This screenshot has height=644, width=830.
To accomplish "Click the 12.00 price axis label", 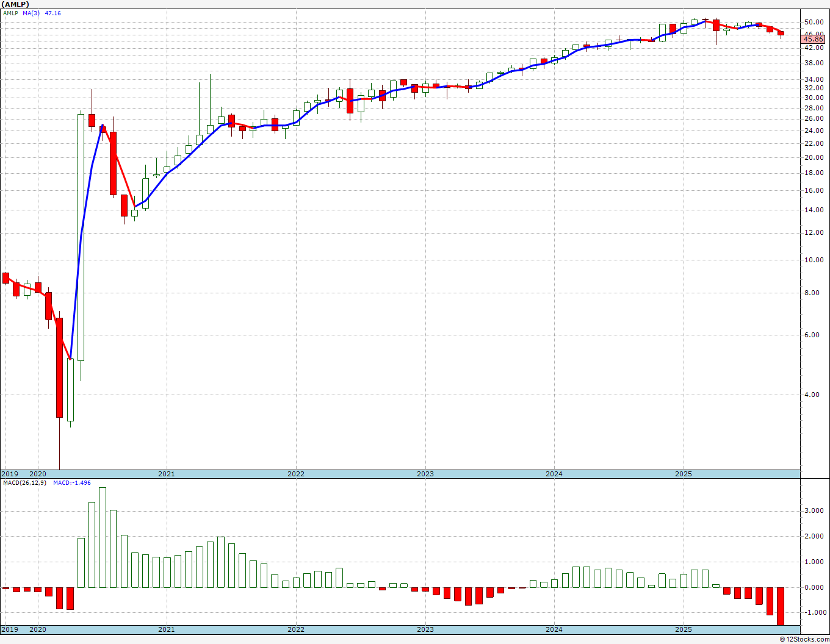I will click(x=814, y=233).
